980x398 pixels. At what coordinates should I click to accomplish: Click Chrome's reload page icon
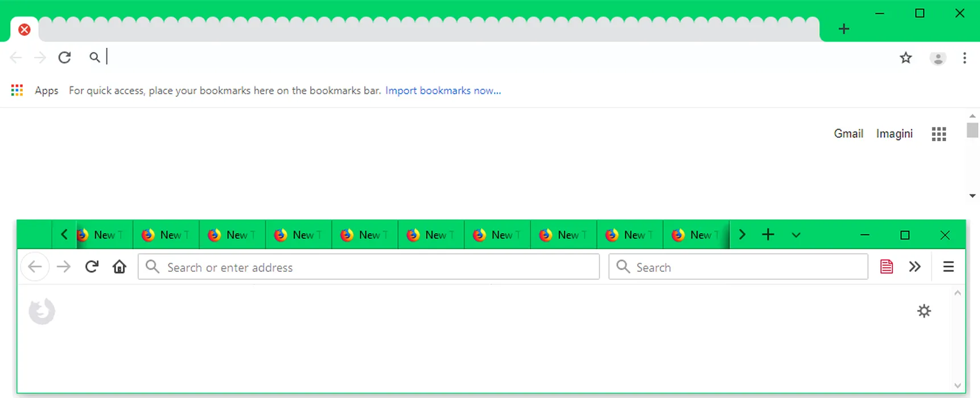click(x=65, y=57)
